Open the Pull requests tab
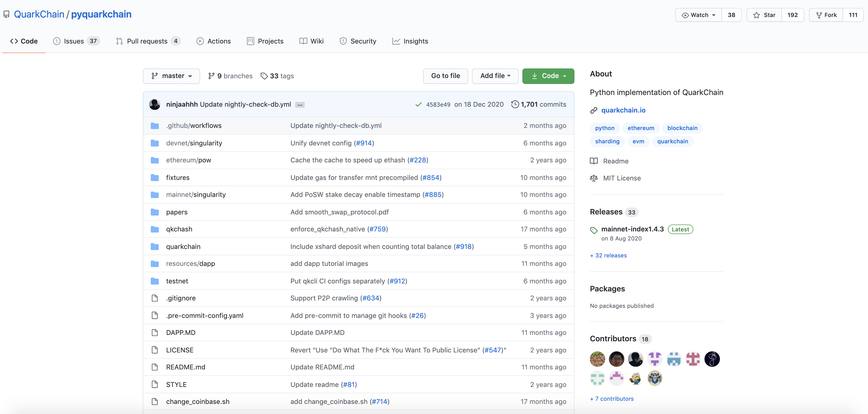 click(x=148, y=41)
